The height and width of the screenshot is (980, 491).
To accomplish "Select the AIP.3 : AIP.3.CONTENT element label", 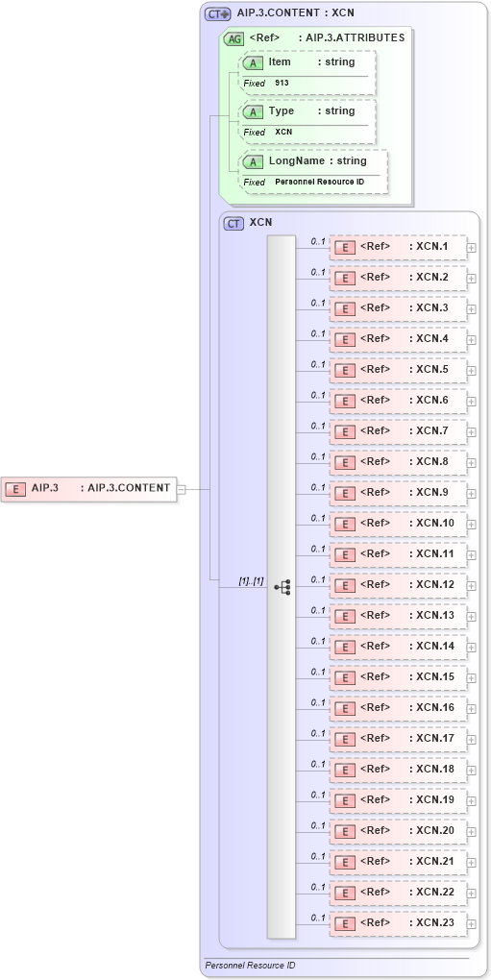I will coord(101,488).
